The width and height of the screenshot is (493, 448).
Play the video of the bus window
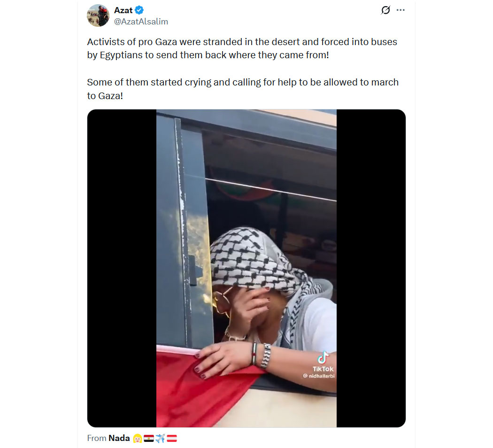pos(246,268)
